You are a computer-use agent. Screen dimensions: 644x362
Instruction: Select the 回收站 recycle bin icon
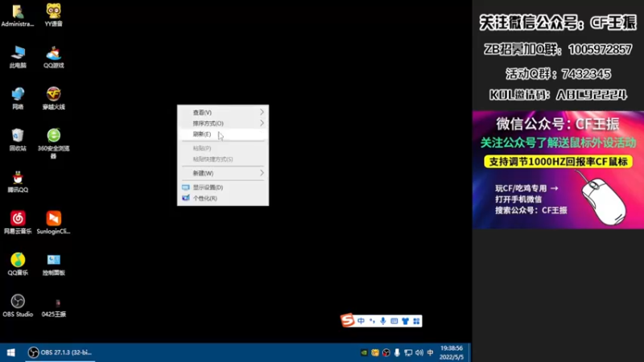pyautogui.click(x=18, y=140)
